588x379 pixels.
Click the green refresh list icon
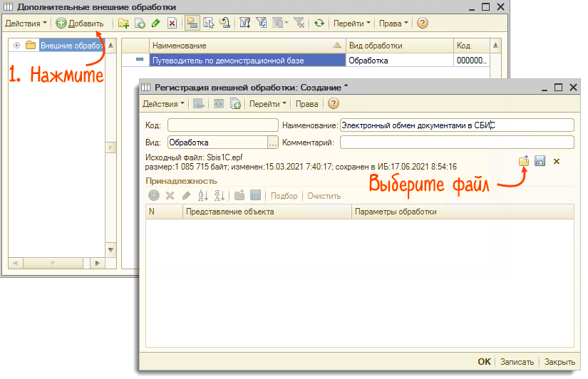319,23
